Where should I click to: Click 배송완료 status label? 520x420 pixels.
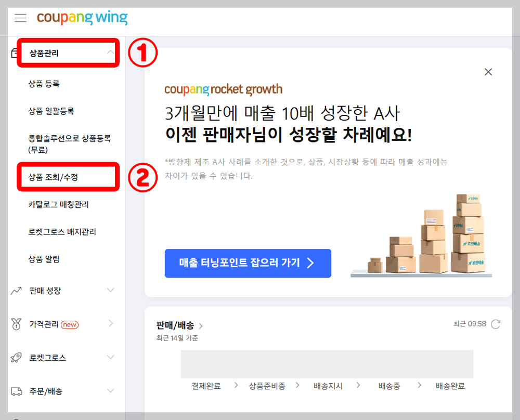[x=450, y=386]
